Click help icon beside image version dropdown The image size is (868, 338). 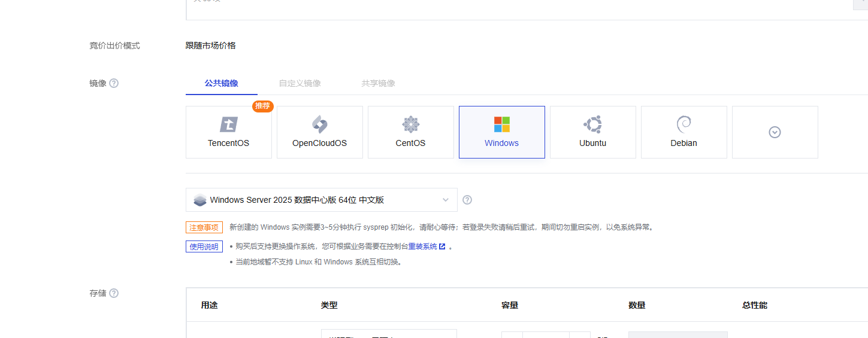pyautogui.click(x=467, y=200)
